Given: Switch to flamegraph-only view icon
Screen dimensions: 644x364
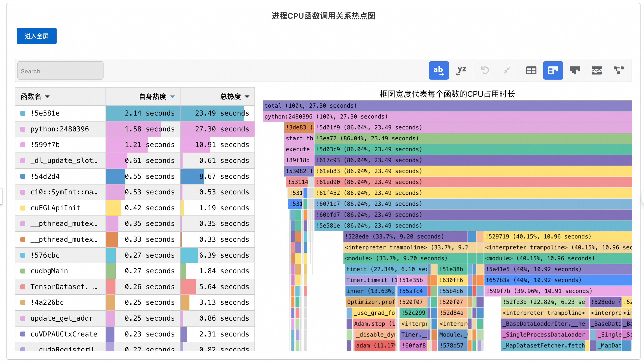Looking at the screenshot, I should [575, 70].
